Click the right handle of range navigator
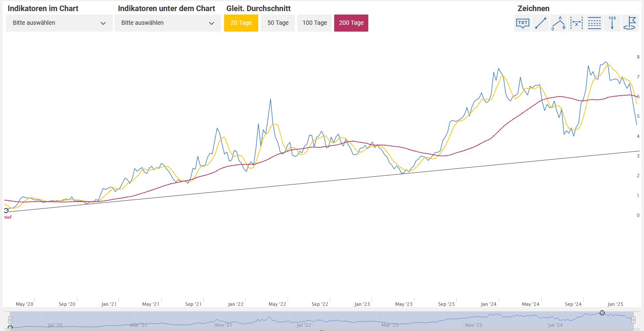 (x=633, y=320)
